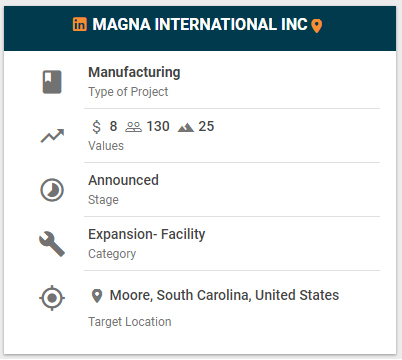Viewport: 402px width, 360px height.
Task: Click the crosshair Target Location icon
Action: pyautogui.click(x=52, y=298)
